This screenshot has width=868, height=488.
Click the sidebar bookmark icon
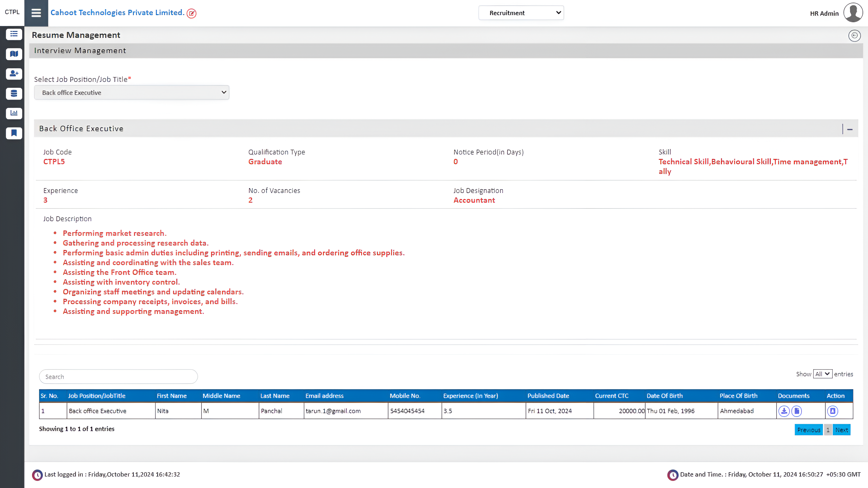coord(14,133)
